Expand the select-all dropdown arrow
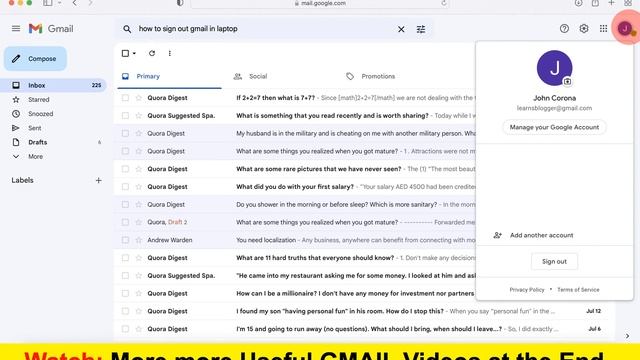 134,53
